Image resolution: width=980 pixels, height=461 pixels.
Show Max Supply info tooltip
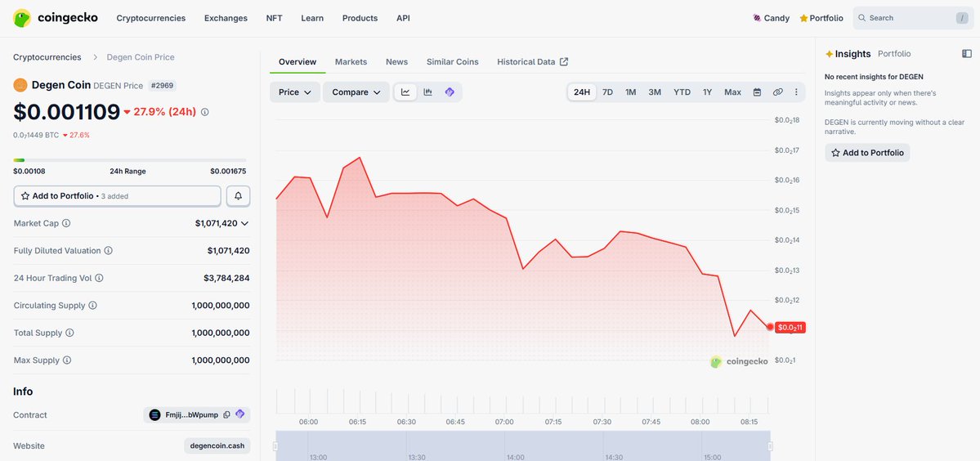click(x=67, y=360)
